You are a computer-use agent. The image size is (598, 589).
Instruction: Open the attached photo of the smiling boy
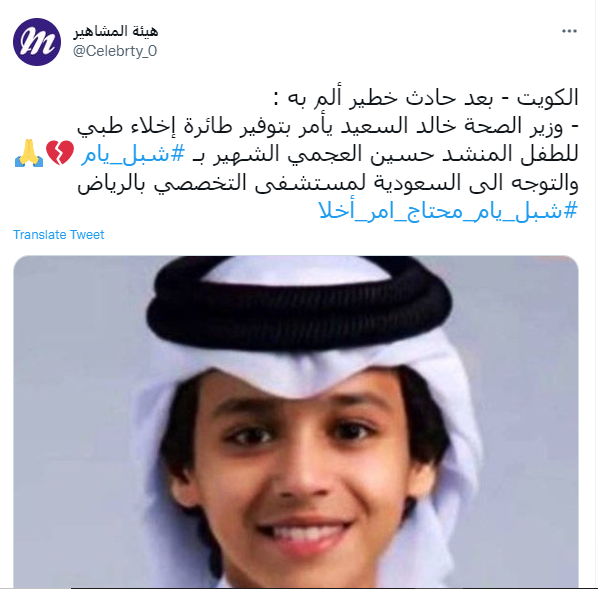click(296, 422)
